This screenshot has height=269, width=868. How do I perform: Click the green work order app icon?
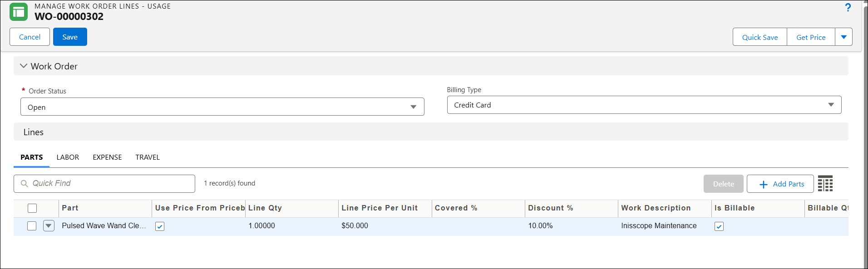click(x=19, y=12)
